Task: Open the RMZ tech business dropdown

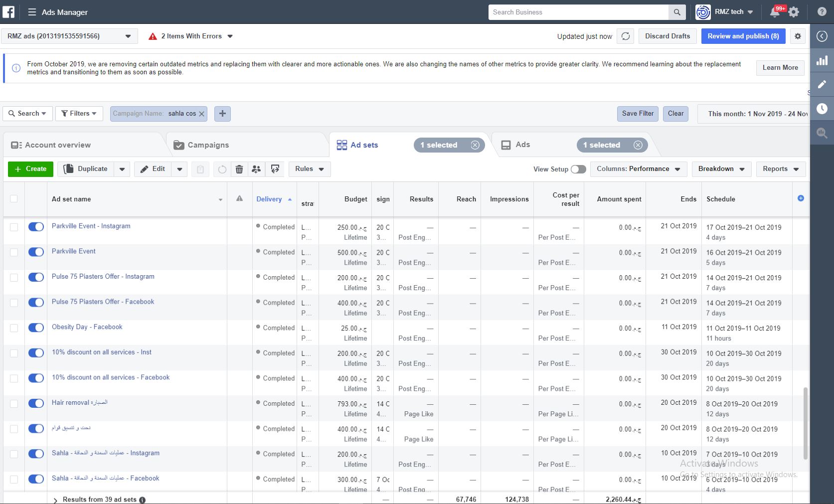Action: [x=725, y=12]
